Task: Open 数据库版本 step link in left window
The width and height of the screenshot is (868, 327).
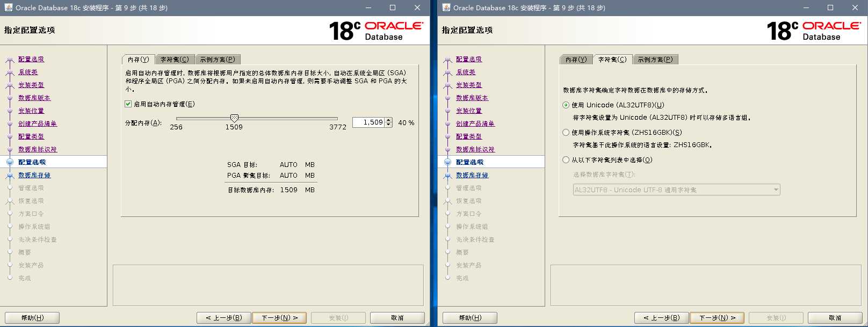Action: [x=34, y=98]
